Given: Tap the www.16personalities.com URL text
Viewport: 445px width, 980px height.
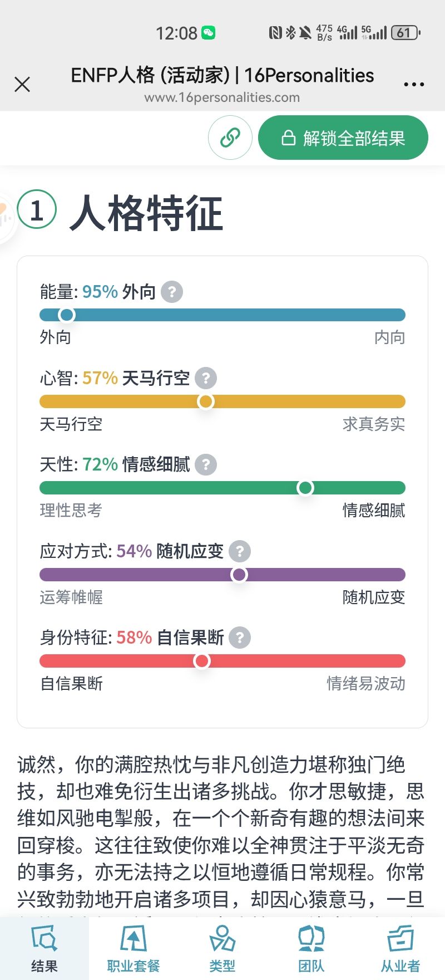Looking at the screenshot, I should tap(222, 97).
